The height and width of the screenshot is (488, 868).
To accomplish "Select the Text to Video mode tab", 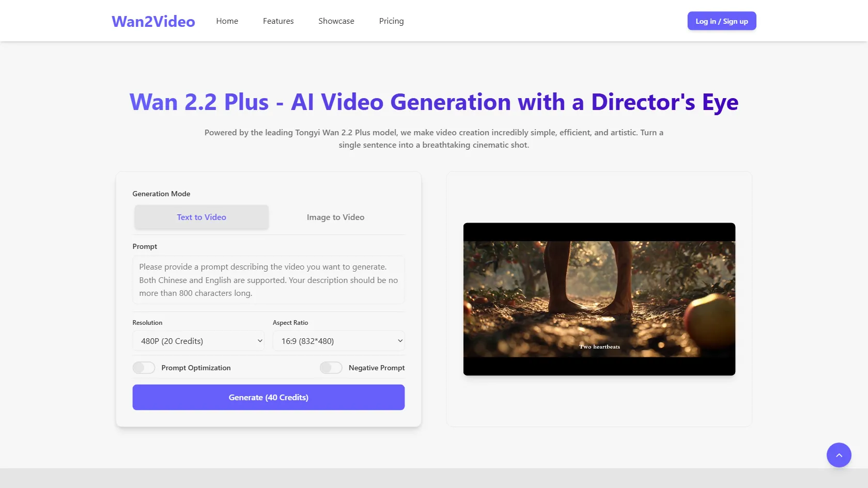I will pyautogui.click(x=202, y=217).
